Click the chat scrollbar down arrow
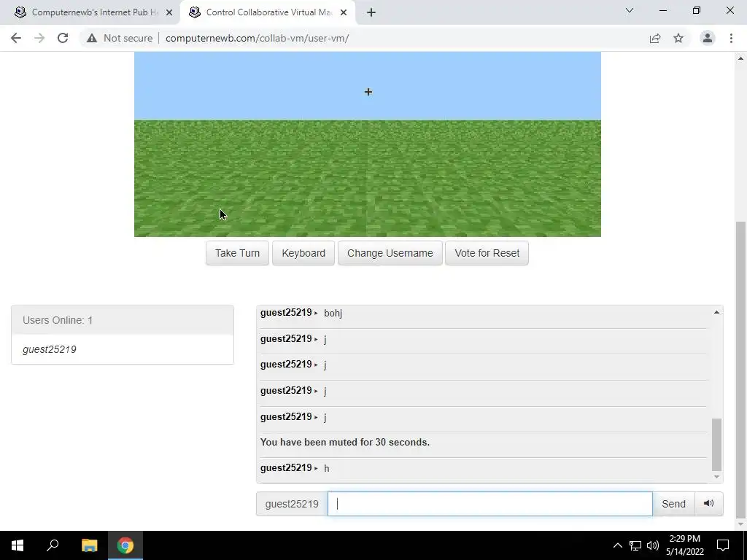This screenshot has width=747, height=560. [716, 477]
